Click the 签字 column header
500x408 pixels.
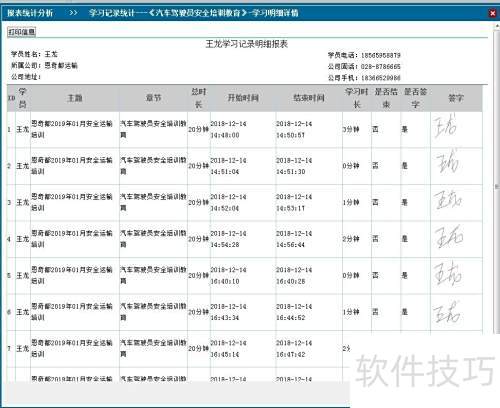pyautogui.click(x=456, y=98)
